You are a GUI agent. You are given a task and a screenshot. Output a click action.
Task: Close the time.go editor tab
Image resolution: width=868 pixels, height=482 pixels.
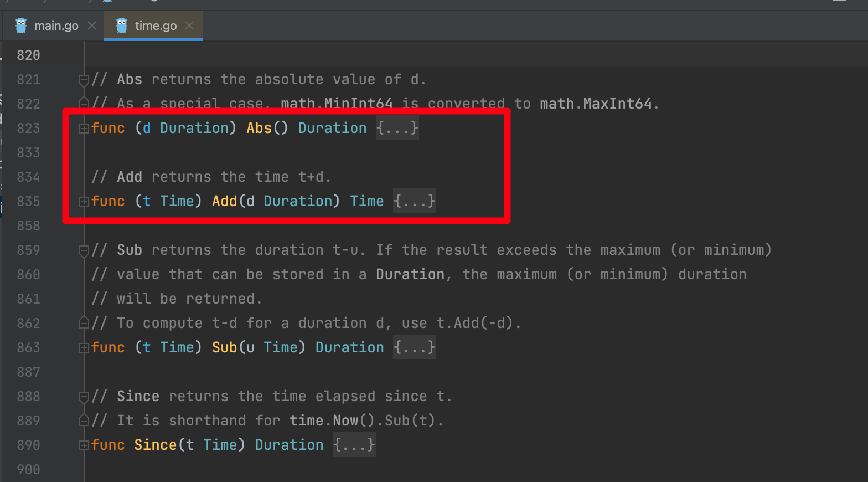(189, 26)
